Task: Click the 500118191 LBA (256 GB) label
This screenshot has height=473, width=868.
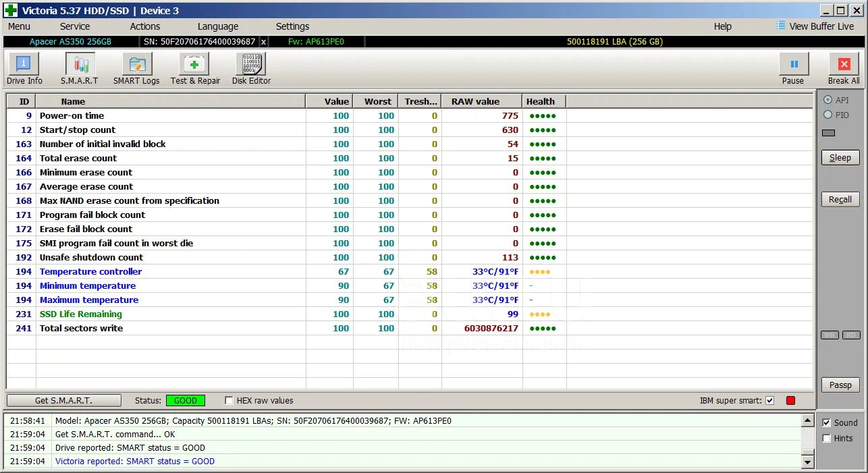Action: (x=615, y=42)
